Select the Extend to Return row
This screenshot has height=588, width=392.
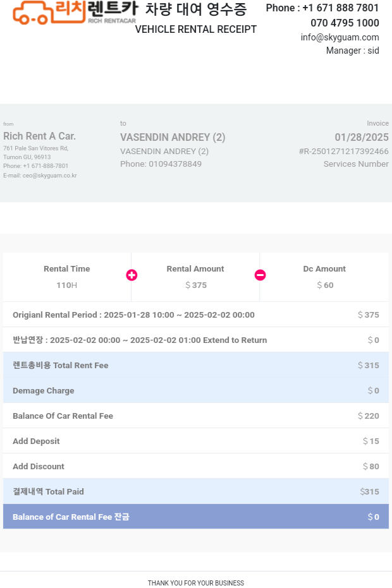point(196,340)
